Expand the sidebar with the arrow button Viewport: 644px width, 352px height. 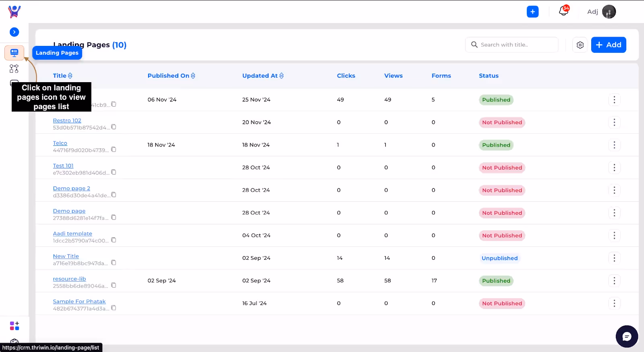point(14,32)
